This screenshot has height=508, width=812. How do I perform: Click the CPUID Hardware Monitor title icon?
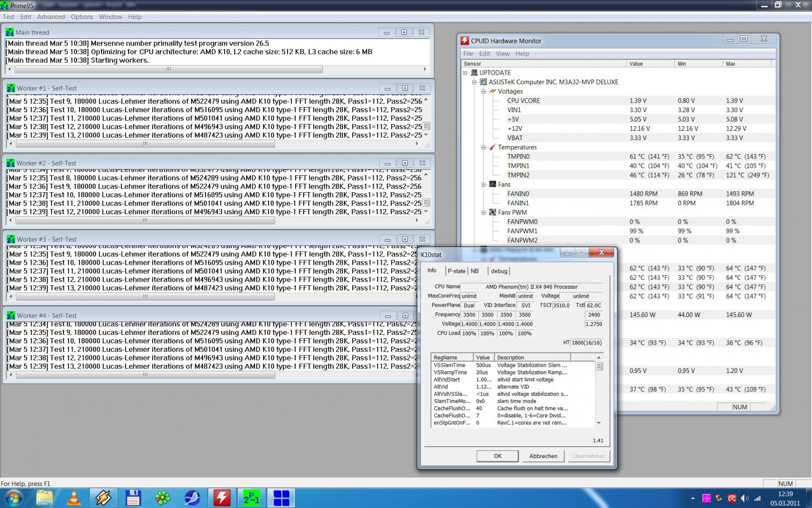[465, 41]
